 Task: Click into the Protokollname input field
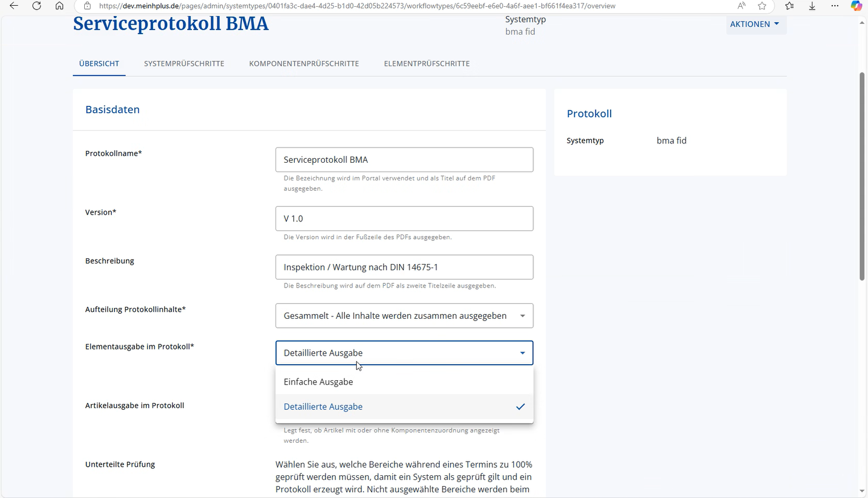(x=404, y=160)
